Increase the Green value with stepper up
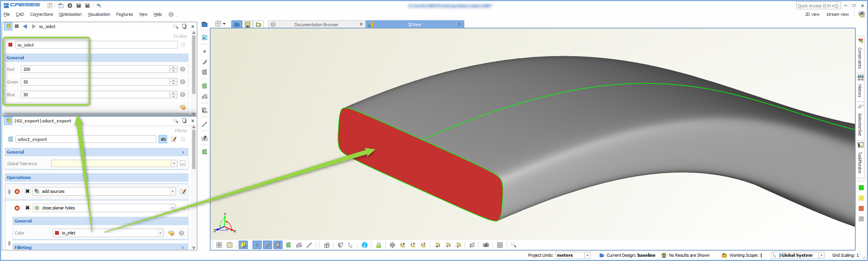 coord(173,80)
